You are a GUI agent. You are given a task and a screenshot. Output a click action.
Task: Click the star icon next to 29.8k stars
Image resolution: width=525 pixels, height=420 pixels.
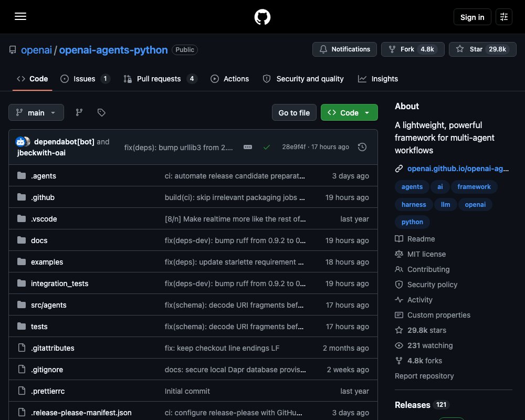pyautogui.click(x=399, y=330)
